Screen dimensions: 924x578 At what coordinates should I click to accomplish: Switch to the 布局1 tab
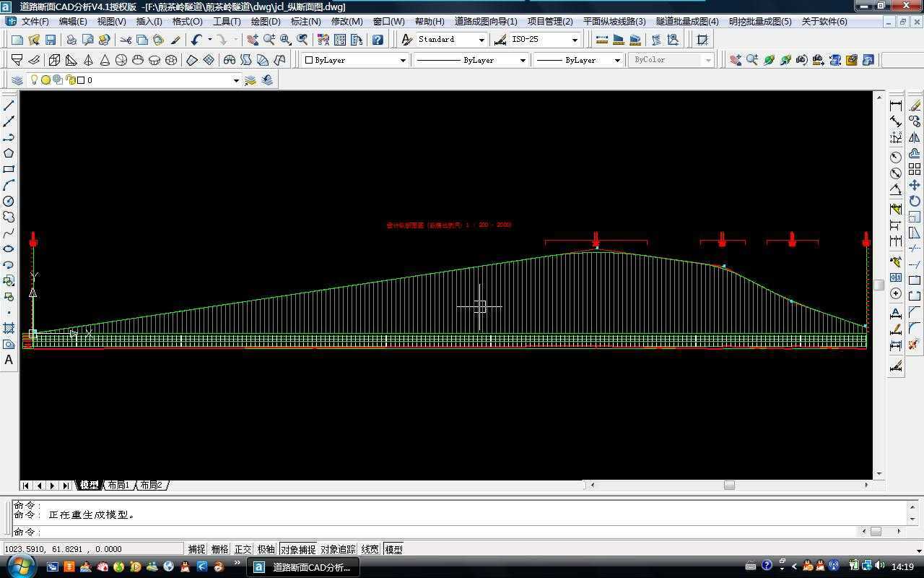coord(118,485)
